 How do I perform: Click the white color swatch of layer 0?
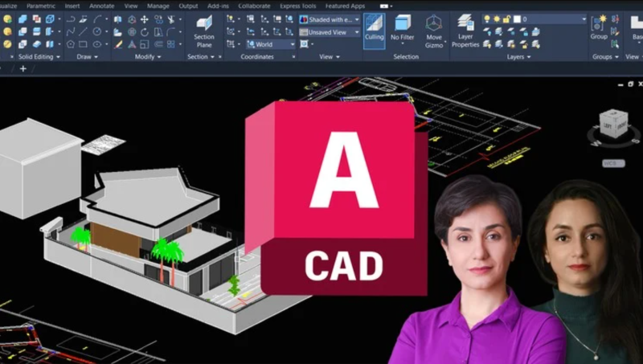pyautogui.click(x=517, y=18)
